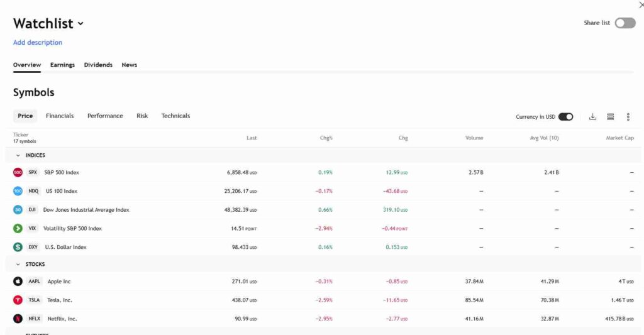644x335 pixels.
Task: Click the Apple Inc logo icon
Action: 18,282
